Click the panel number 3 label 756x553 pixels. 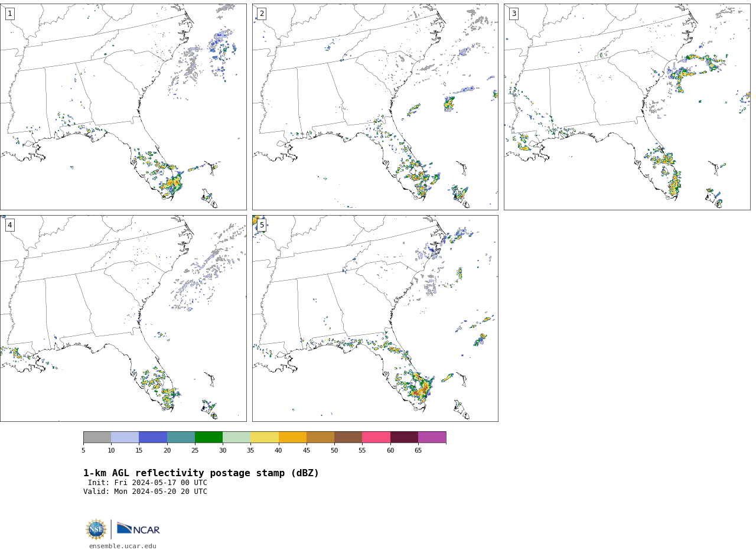tap(514, 14)
